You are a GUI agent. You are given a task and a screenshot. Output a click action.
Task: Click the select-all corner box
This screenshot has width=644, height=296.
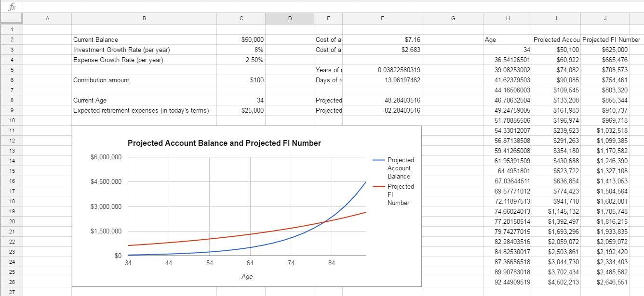pos(11,18)
